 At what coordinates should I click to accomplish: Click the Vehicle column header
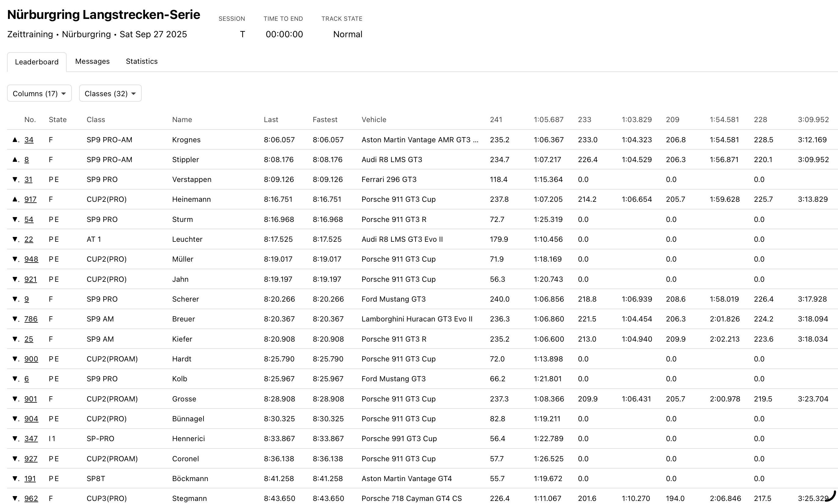(x=373, y=120)
